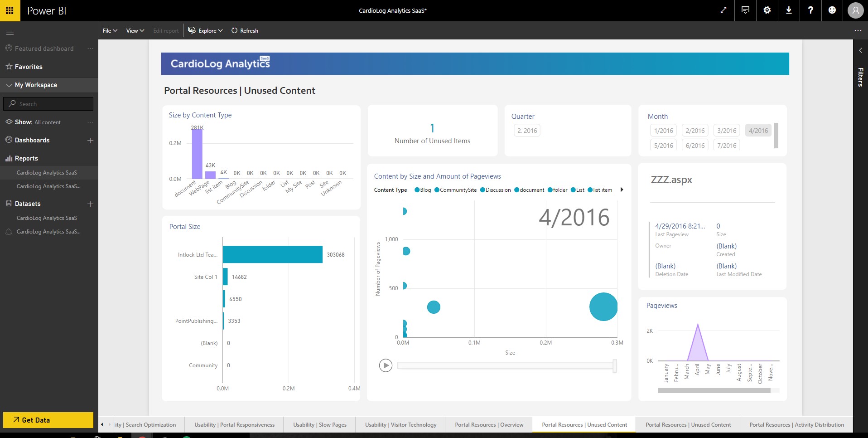Click the Search input in sidebar

(x=48, y=104)
